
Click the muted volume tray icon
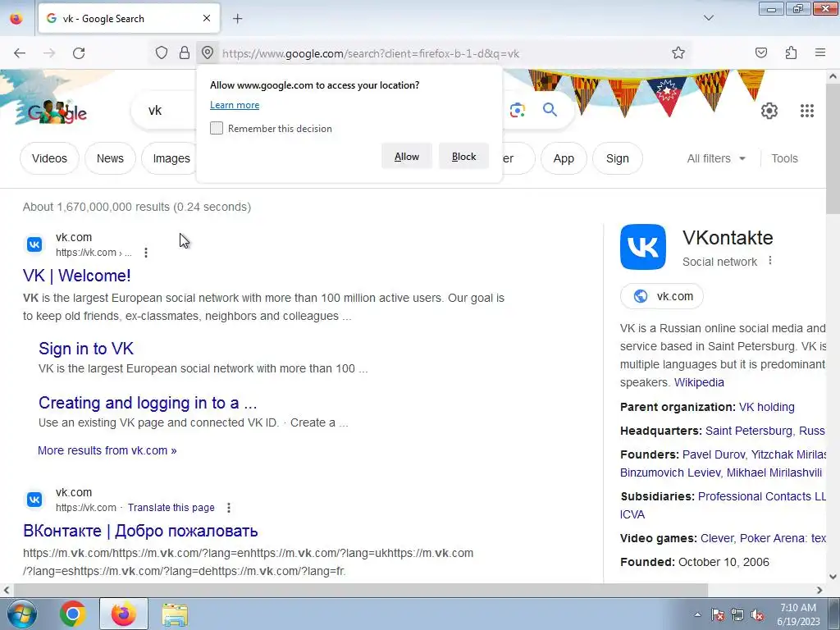pos(757,614)
